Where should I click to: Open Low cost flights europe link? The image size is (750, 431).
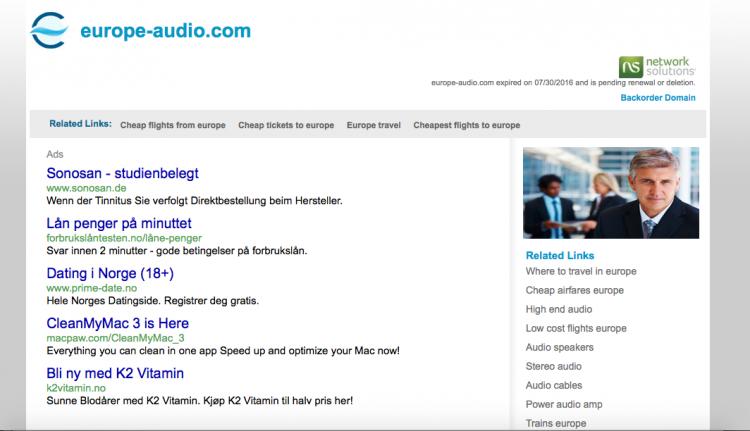(x=576, y=329)
